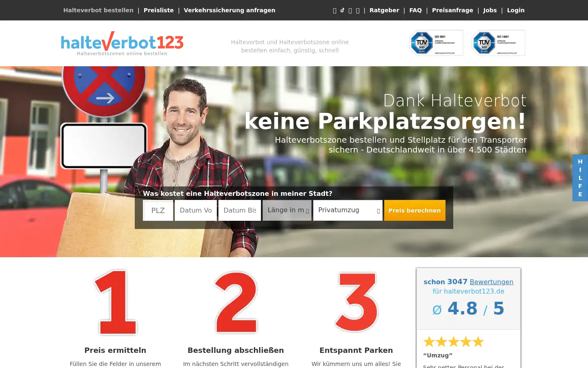Open the TikTok social icon
The width and height of the screenshot is (588, 368).
[342, 10]
